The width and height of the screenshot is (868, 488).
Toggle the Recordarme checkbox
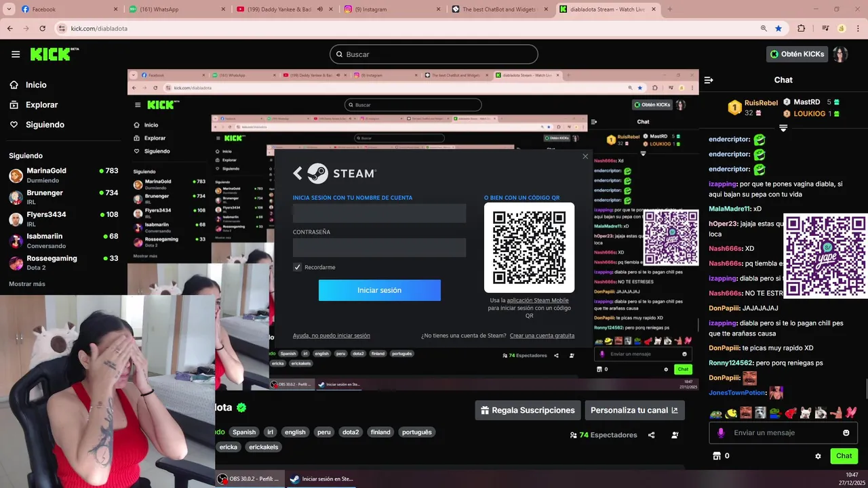click(x=297, y=267)
